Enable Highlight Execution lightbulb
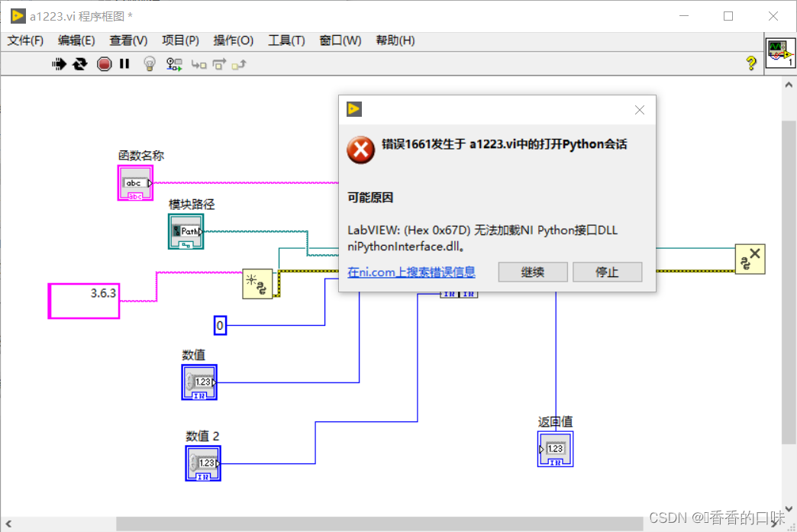797x532 pixels. 150,64
